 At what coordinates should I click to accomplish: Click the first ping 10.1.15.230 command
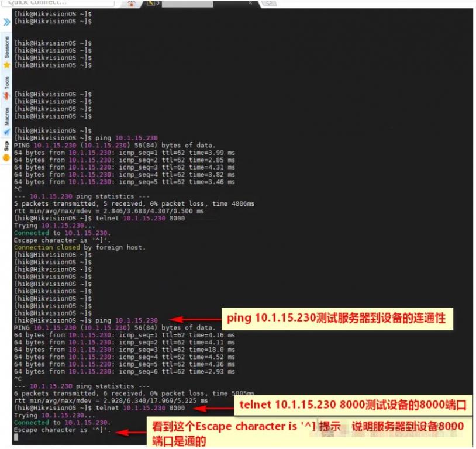click(x=126, y=138)
